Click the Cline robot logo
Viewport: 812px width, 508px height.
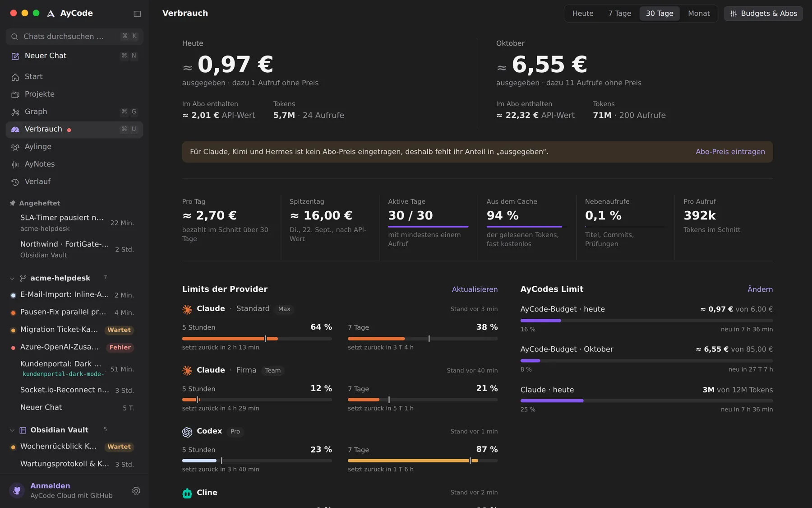[187, 493]
